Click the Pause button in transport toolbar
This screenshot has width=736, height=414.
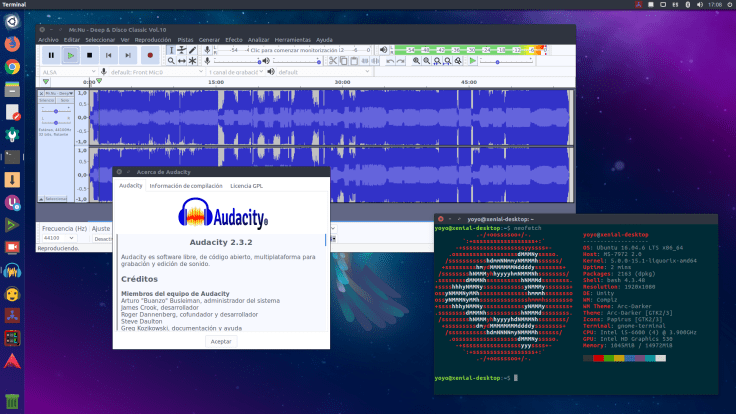tap(49, 56)
